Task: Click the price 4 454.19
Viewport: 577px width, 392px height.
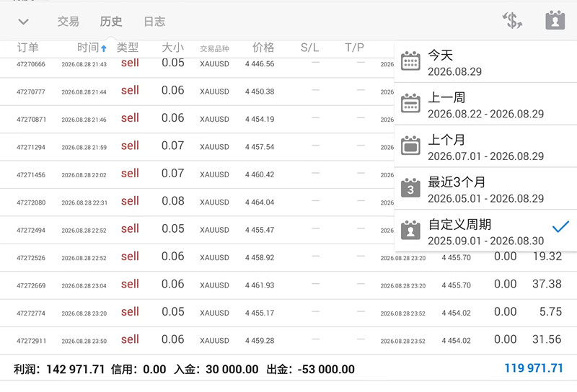Action: tap(260, 119)
